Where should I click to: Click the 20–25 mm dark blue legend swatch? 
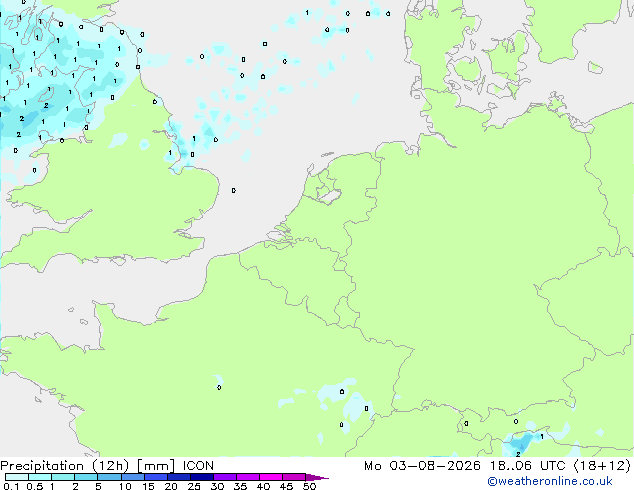pos(178,477)
